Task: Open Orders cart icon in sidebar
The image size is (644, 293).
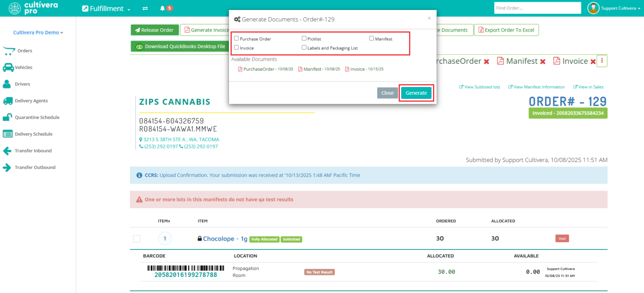Action: (x=9, y=51)
